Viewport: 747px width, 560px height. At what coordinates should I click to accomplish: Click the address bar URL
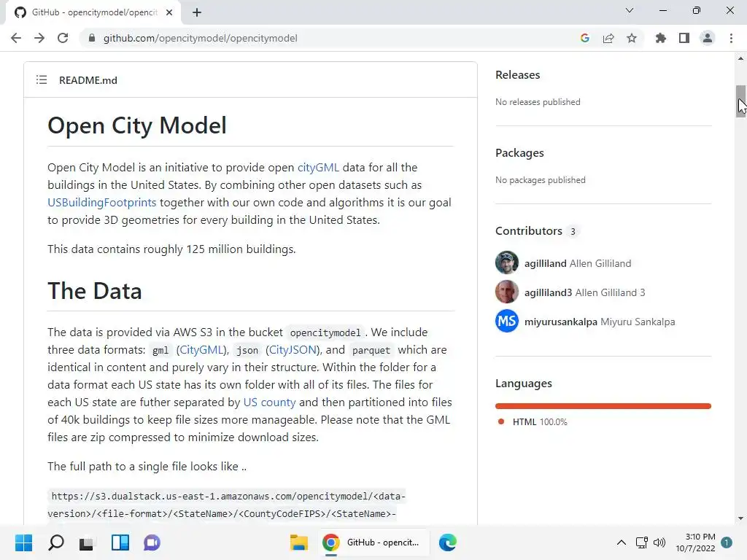200,38
